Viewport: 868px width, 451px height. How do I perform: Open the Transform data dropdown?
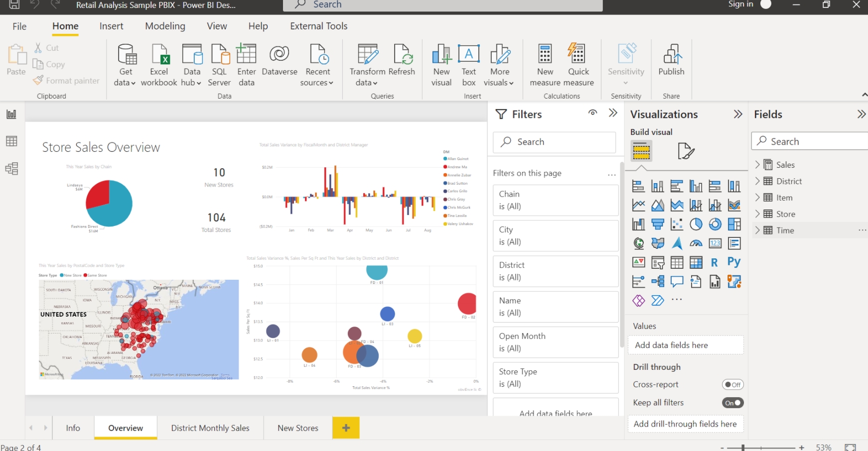pyautogui.click(x=367, y=65)
